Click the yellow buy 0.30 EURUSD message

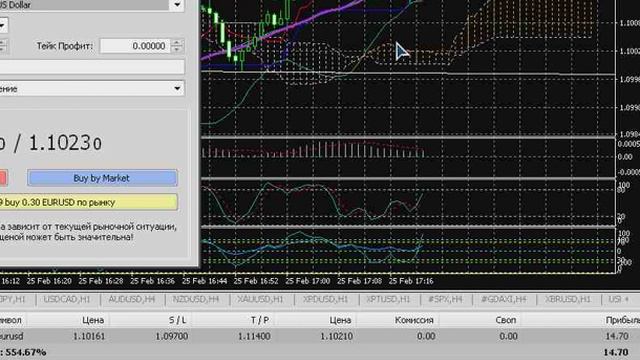pyautogui.click(x=89, y=202)
